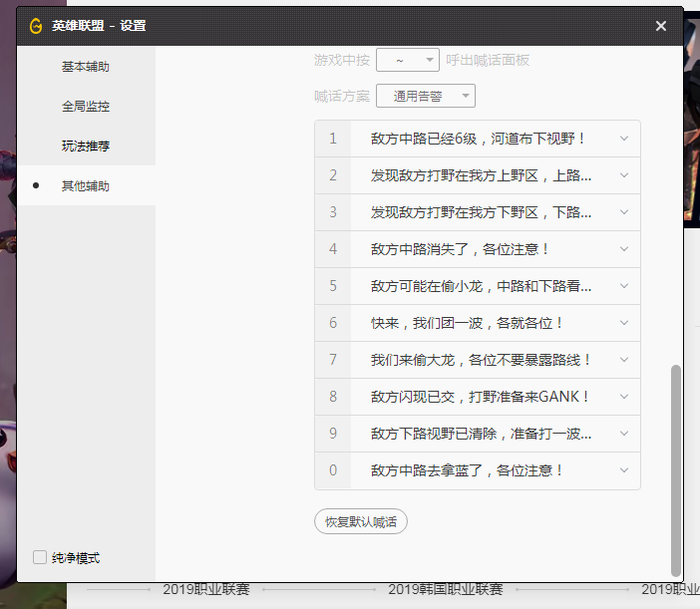Select the 玩法推荐 sidebar item
Image resolution: width=700 pixels, height=609 pixels.
coord(86,146)
